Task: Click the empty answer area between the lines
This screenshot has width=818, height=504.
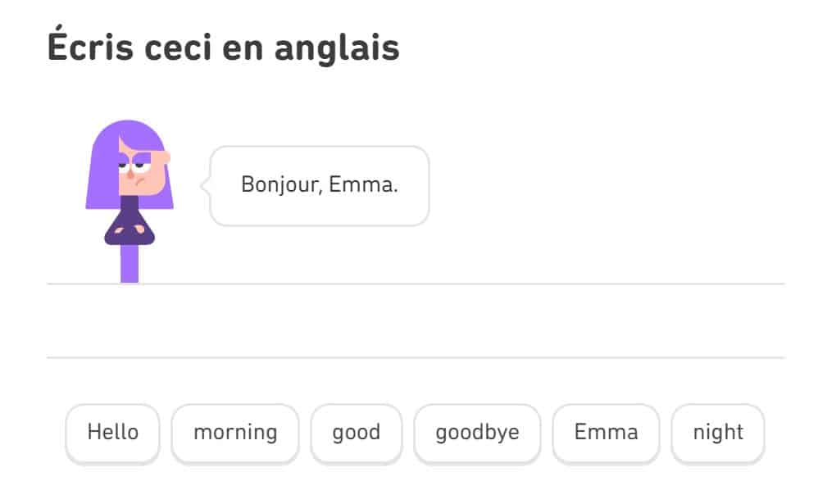Action: (x=416, y=321)
